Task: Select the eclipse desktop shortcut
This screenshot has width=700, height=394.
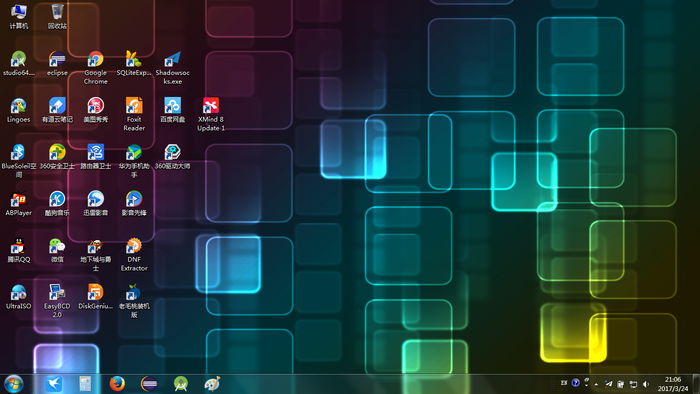Action: click(x=57, y=63)
